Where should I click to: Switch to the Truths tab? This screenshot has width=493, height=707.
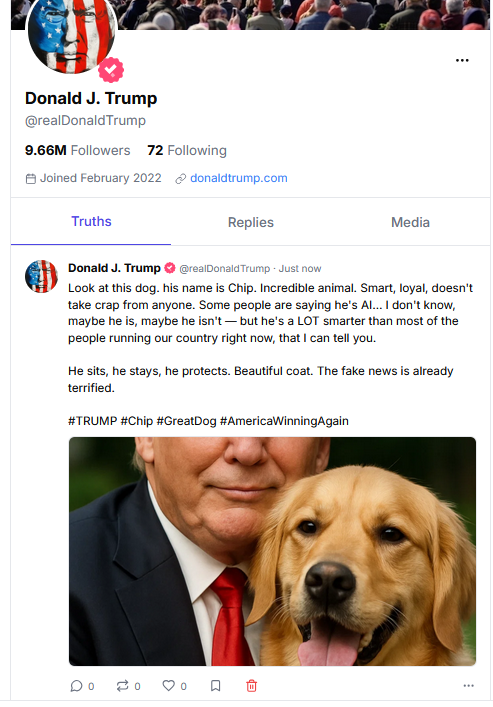point(91,221)
